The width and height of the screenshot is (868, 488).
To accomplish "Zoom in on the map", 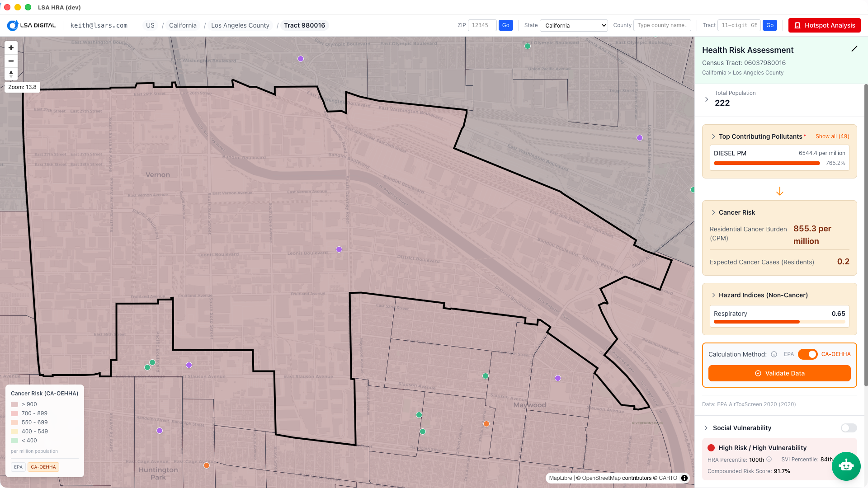I will 11,48.
